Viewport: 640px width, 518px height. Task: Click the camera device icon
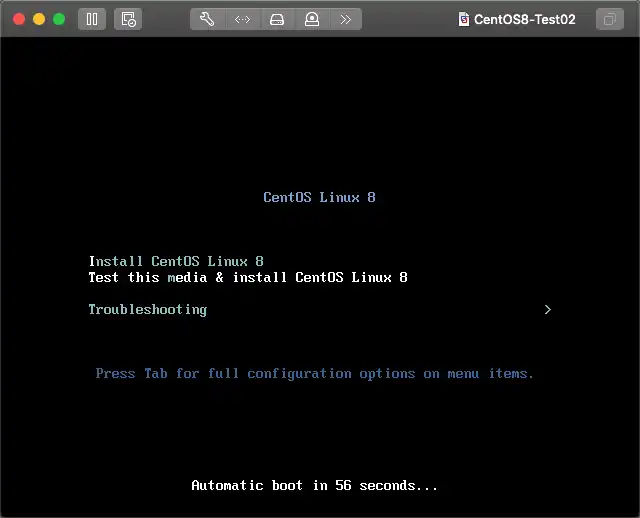pos(312,19)
